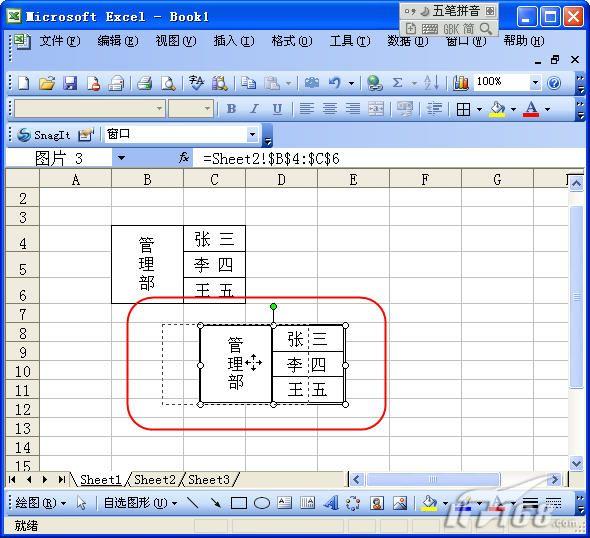Click the Save floppy disk icon

70,83
